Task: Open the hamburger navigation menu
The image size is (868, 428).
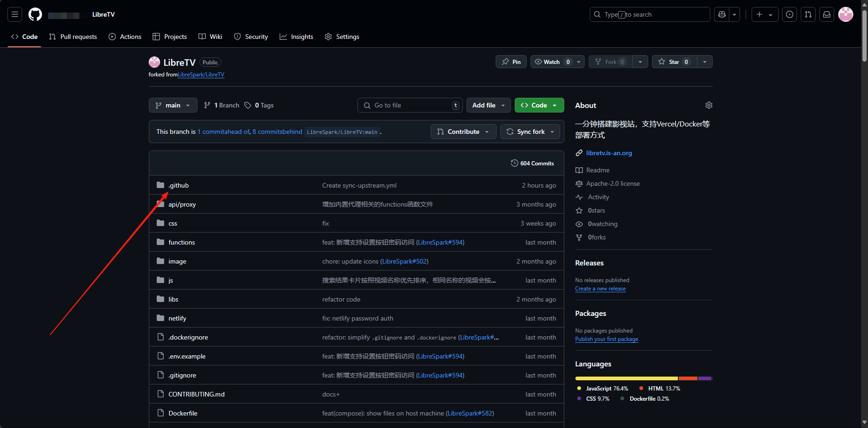Action: tap(15, 14)
